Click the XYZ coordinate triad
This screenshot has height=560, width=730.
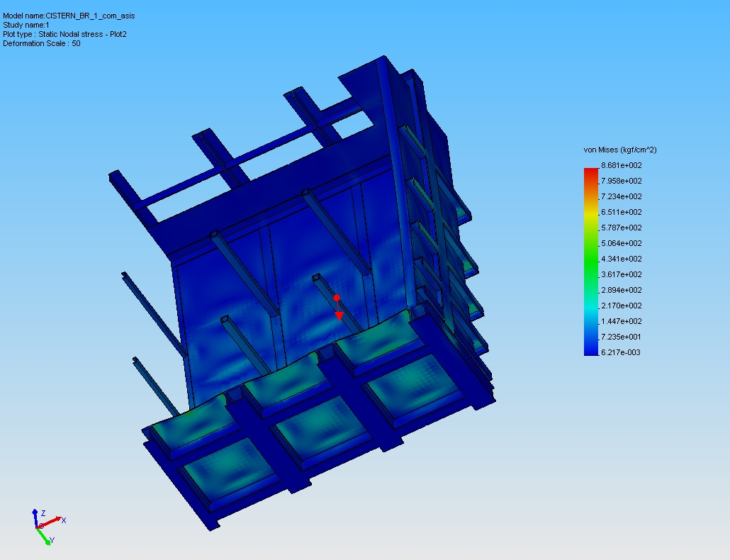tap(49, 527)
